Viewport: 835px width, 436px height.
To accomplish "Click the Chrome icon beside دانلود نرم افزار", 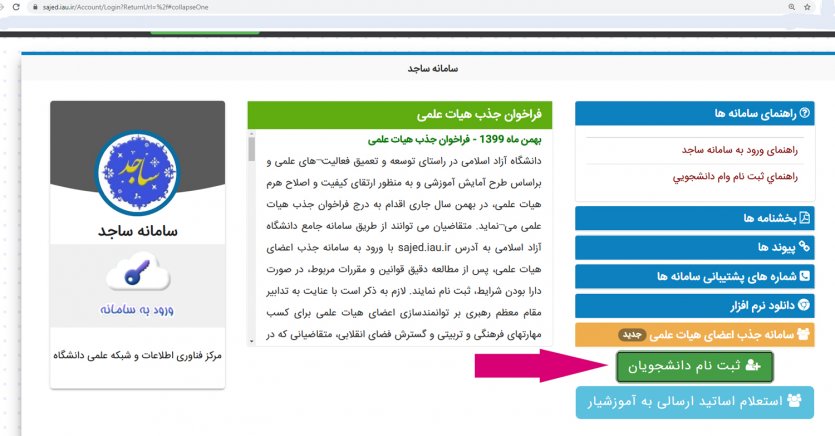I will [804, 305].
